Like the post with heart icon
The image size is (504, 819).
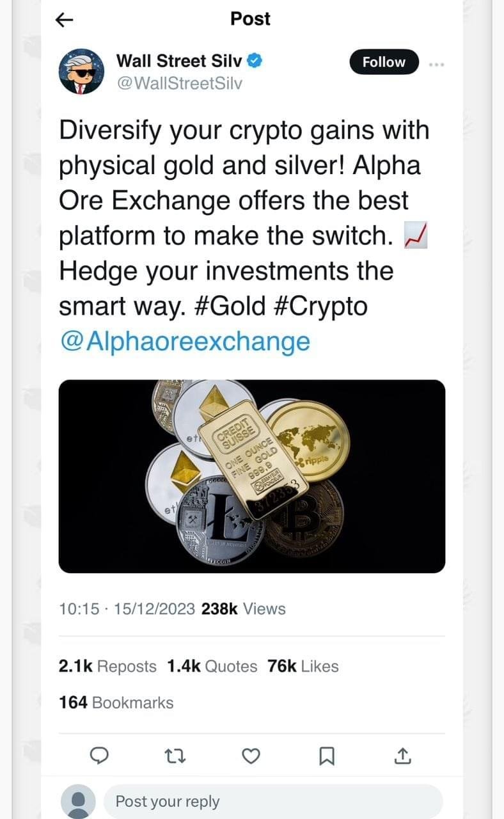[251, 757]
